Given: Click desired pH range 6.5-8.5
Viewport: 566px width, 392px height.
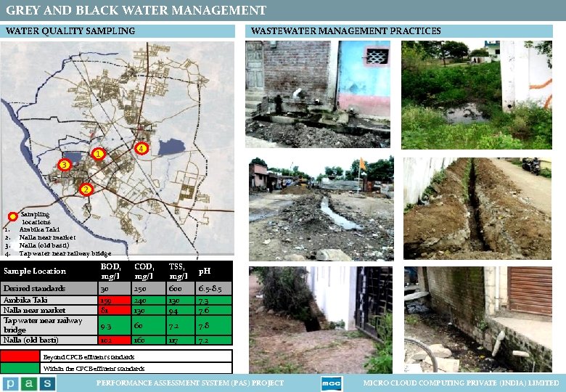Looking at the screenshot, I should coord(210,289).
